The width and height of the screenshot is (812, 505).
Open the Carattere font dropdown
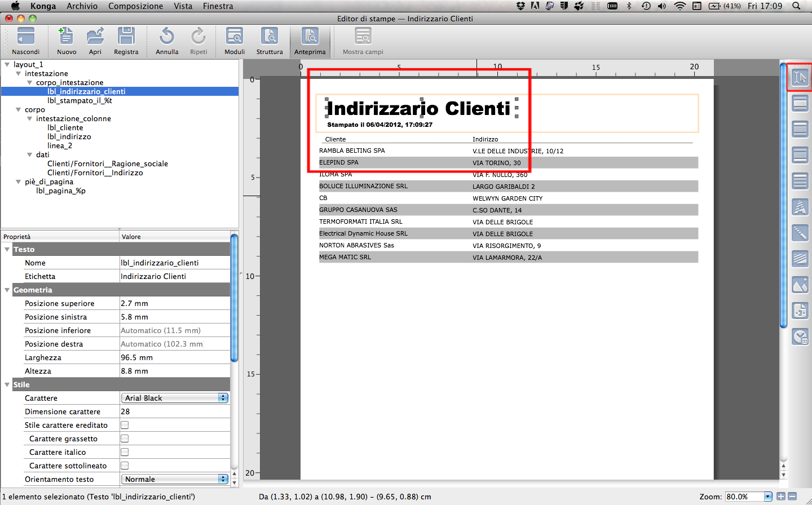point(175,398)
